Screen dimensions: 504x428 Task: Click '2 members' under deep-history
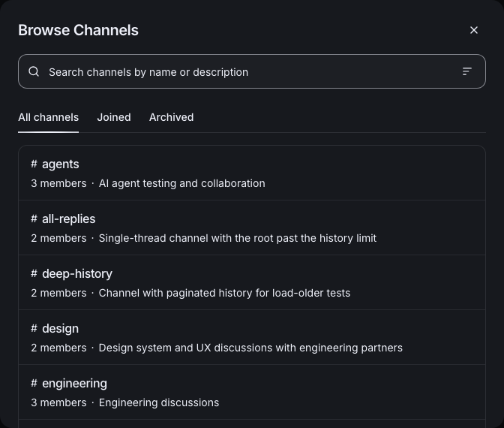point(58,293)
